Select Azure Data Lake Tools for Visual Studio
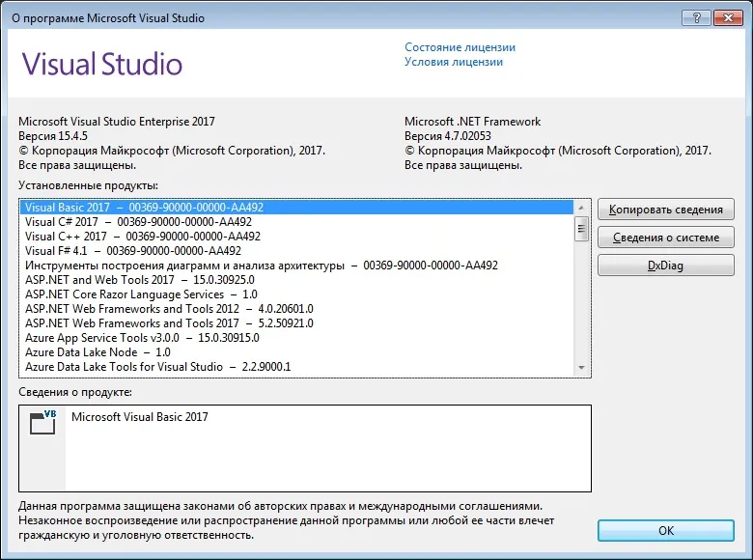753x560 pixels. 296,367
